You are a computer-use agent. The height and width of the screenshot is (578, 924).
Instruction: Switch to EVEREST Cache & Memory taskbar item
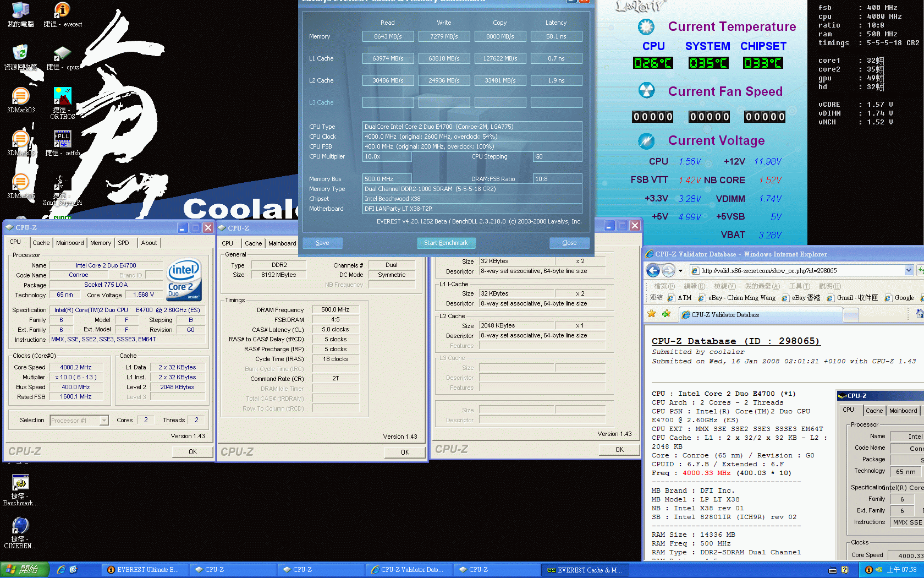click(584, 570)
